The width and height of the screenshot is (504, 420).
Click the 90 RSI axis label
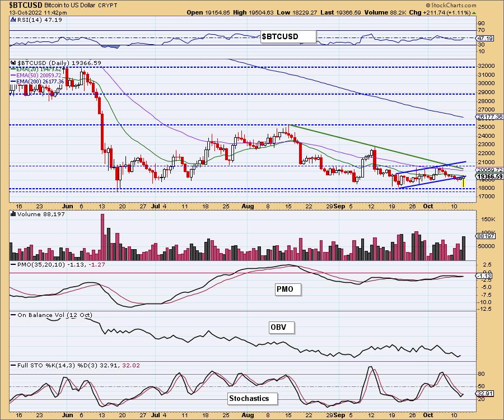pos(482,24)
